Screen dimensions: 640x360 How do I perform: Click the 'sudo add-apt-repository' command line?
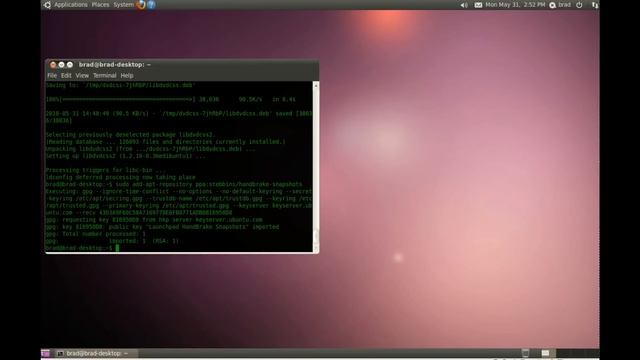174,184
